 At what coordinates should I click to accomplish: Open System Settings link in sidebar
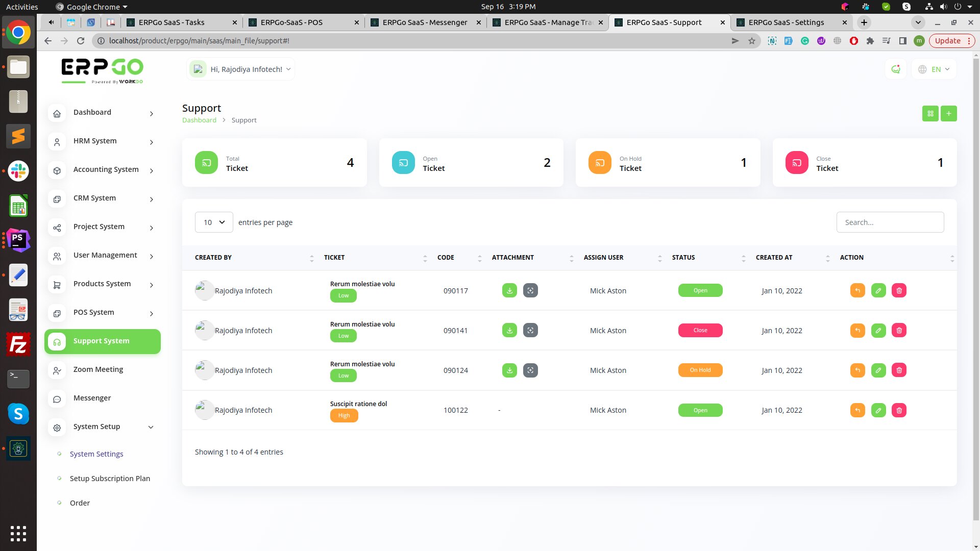click(96, 454)
